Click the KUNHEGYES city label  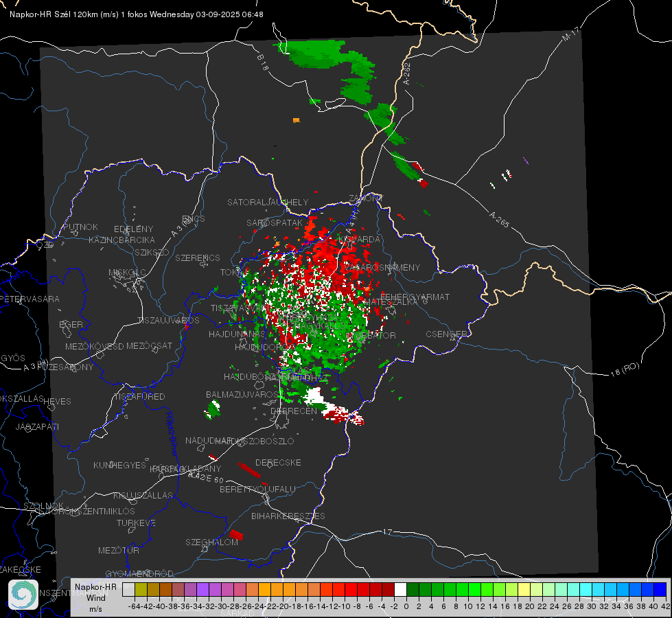click(x=119, y=465)
